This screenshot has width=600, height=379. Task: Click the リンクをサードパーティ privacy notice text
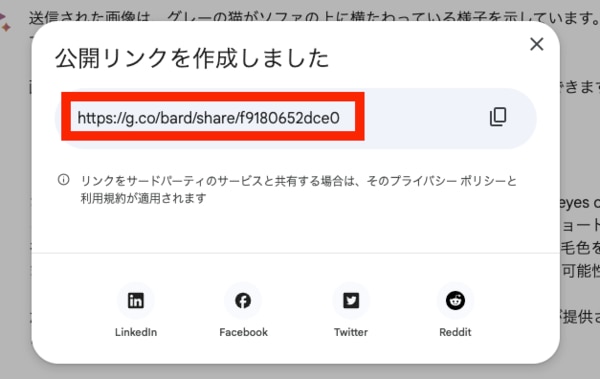(298, 189)
